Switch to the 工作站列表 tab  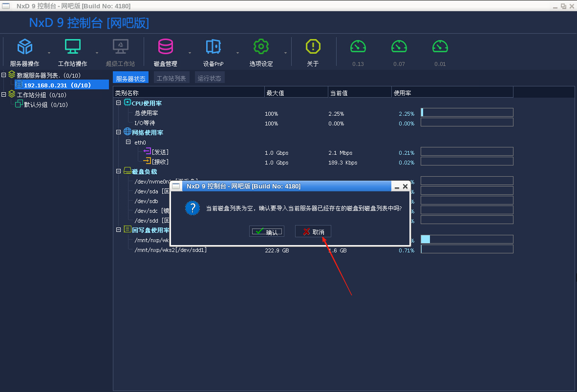(x=171, y=77)
